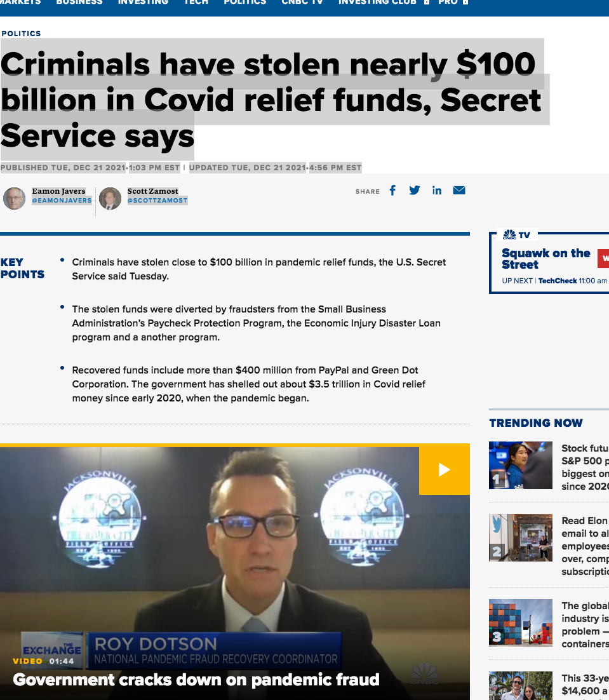The width and height of the screenshot is (609, 700).
Task: Open the TechCheck up next link
Action: pyautogui.click(x=558, y=281)
